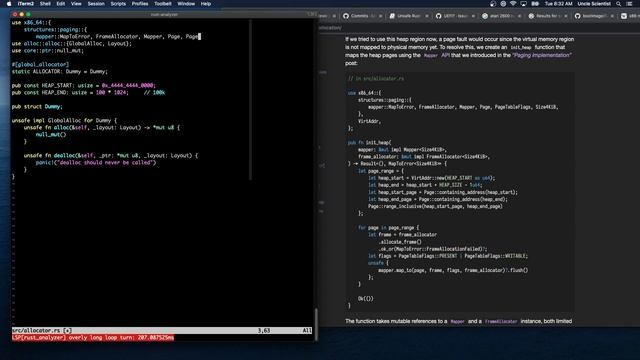Open the View menu
The image size is (640, 360).
coord(76,4)
